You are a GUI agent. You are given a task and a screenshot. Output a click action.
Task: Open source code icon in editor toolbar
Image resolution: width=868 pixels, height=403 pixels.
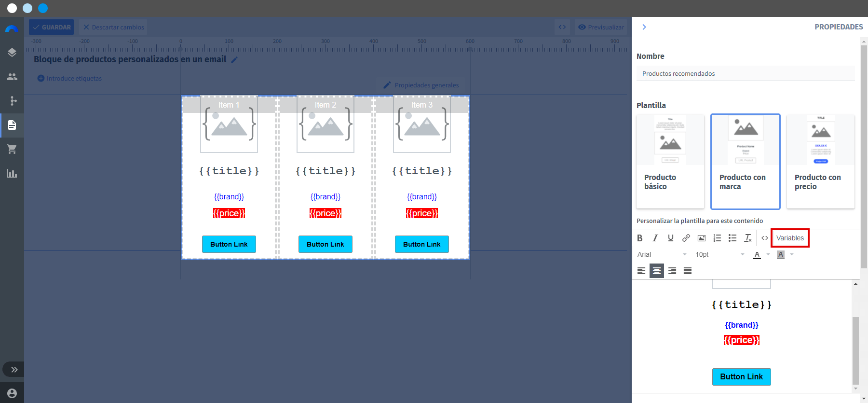click(765, 238)
